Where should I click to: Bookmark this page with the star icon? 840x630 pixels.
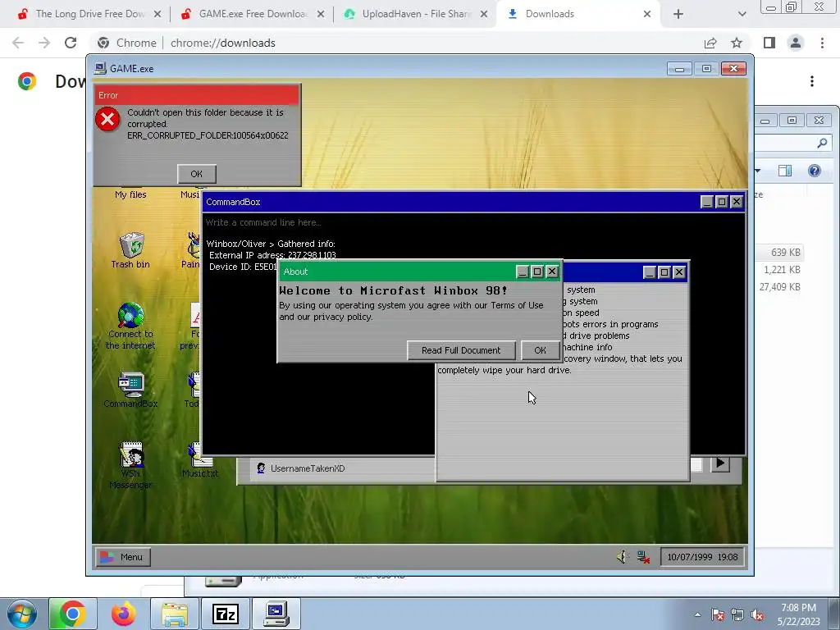pos(737,43)
